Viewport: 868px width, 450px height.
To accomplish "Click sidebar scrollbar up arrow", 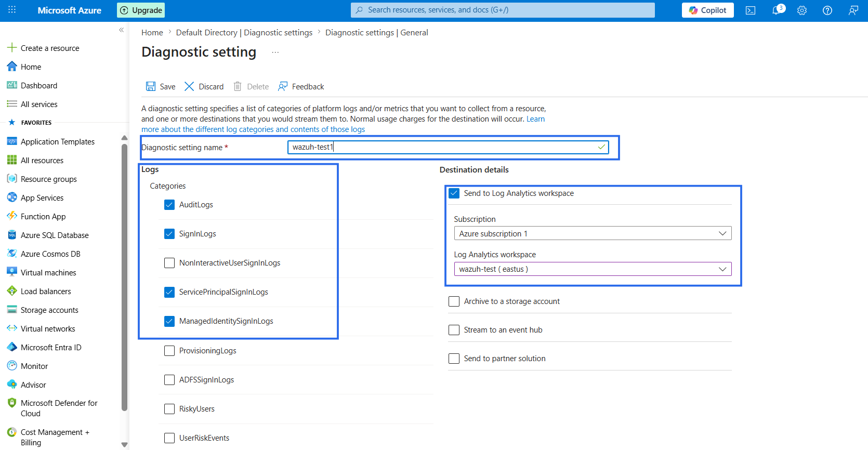I will click(x=124, y=138).
